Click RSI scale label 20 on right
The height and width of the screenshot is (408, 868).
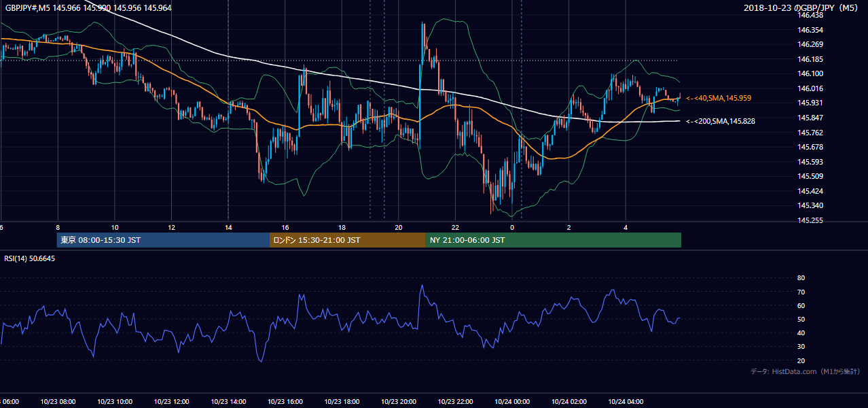point(801,360)
